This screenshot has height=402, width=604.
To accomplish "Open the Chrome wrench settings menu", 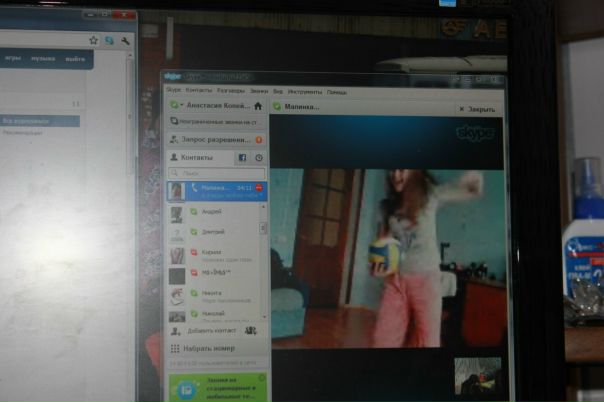I will [125, 41].
